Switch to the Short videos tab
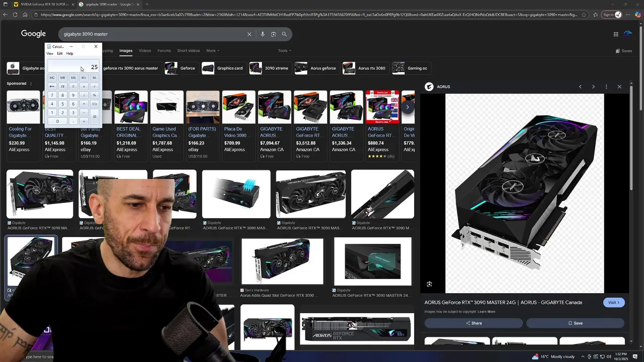This screenshot has height=362, width=644. coord(188,51)
